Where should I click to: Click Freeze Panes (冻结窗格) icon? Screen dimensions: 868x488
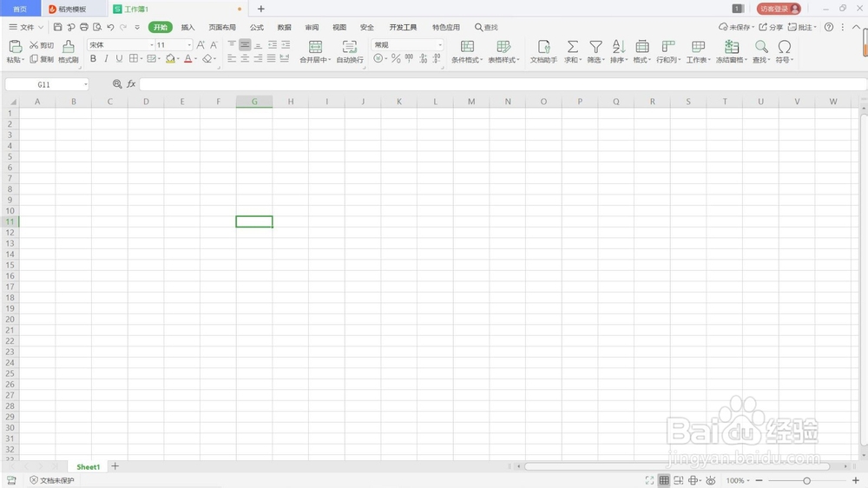click(731, 47)
